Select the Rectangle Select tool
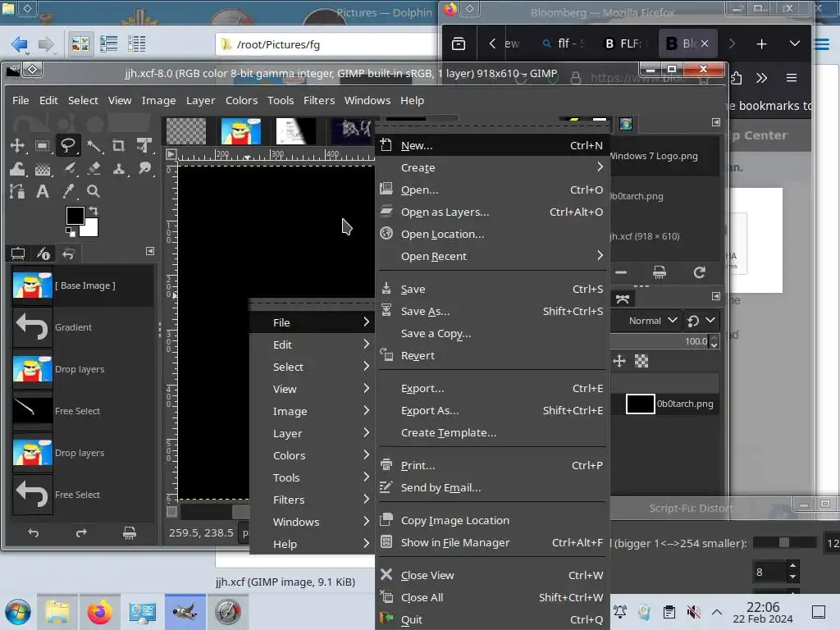840x630 pixels. point(43,146)
